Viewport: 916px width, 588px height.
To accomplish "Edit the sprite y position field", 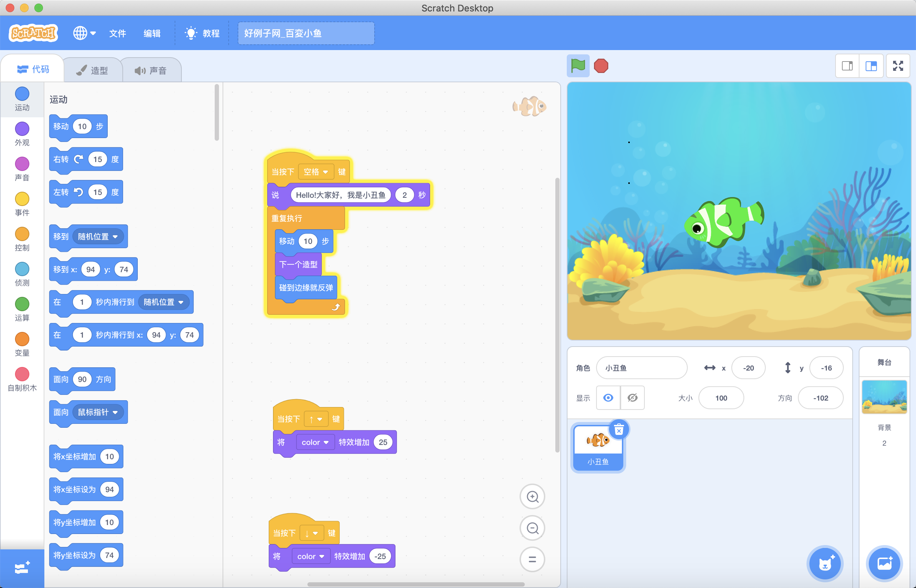I will point(826,368).
